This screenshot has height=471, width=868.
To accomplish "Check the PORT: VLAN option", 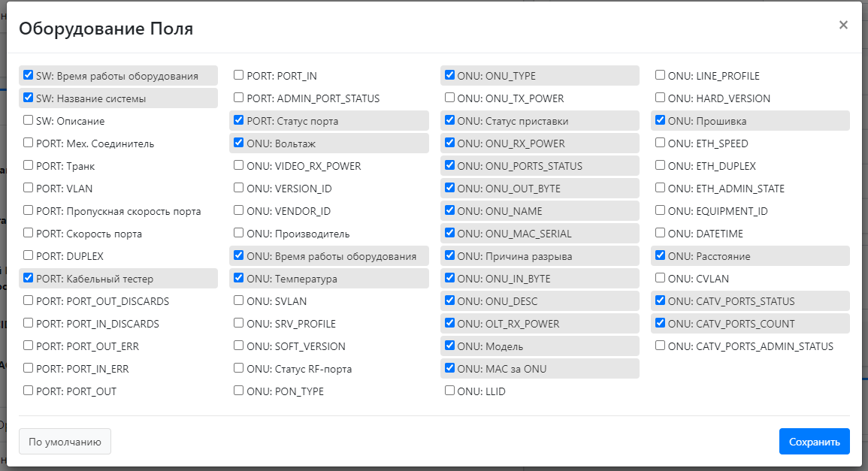I will click(29, 188).
